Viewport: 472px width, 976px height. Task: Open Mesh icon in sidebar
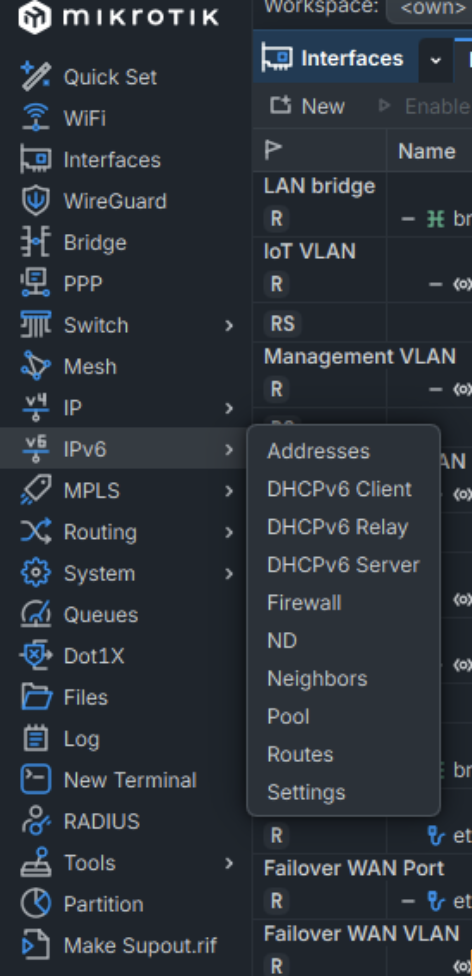(x=36, y=366)
